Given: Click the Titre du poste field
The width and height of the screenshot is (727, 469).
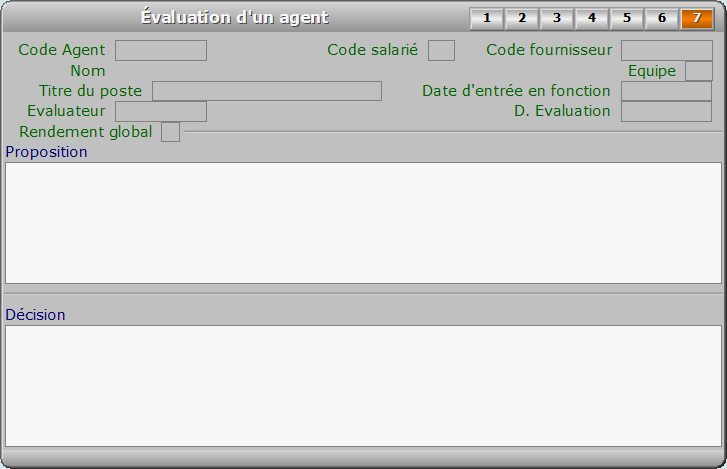Looking at the screenshot, I should (x=267, y=91).
